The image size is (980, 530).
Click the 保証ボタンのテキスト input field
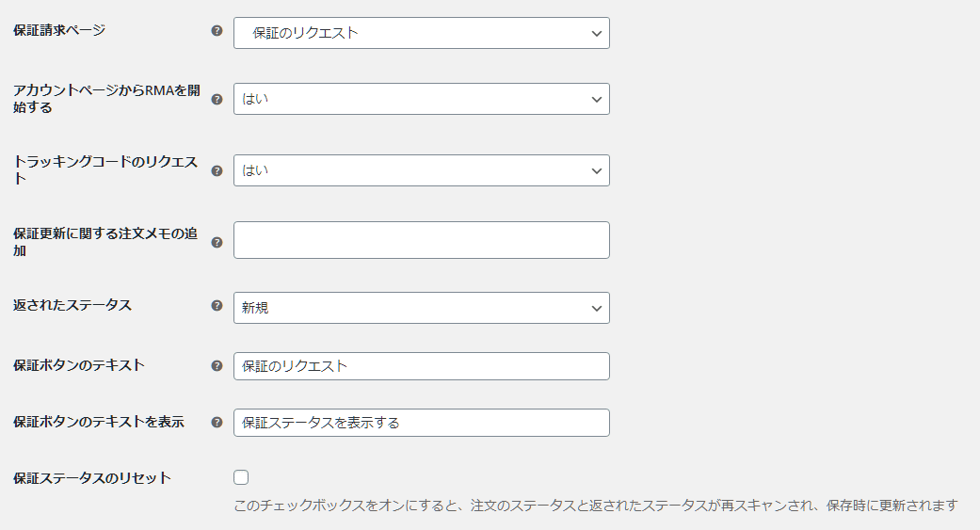tap(421, 366)
